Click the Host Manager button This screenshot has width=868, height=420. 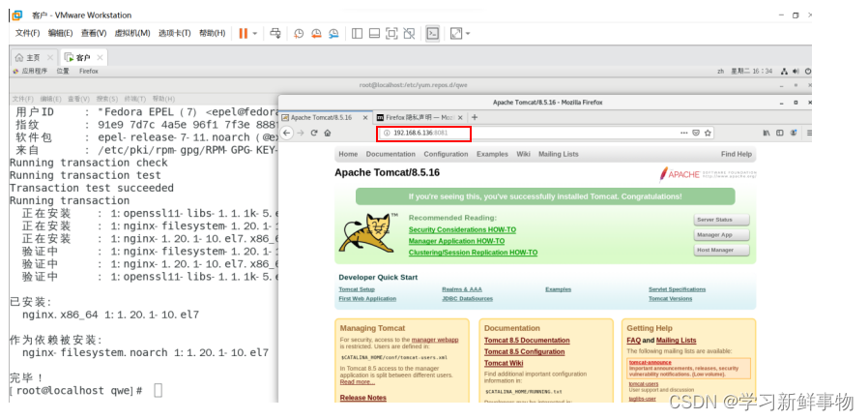pyautogui.click(x=722, y=250)
